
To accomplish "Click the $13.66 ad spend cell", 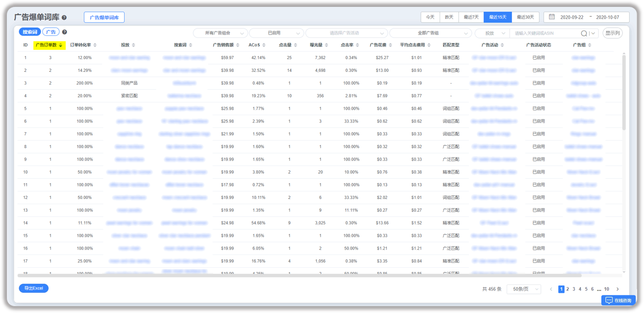I will (x=382, y=223).
